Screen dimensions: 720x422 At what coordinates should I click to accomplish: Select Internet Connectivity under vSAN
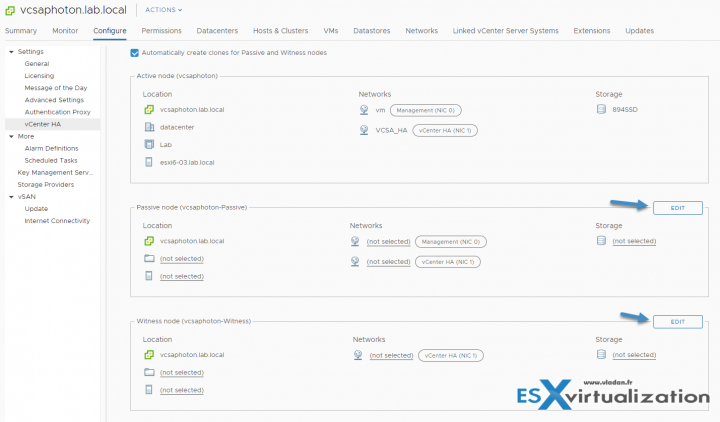[57, 221]
